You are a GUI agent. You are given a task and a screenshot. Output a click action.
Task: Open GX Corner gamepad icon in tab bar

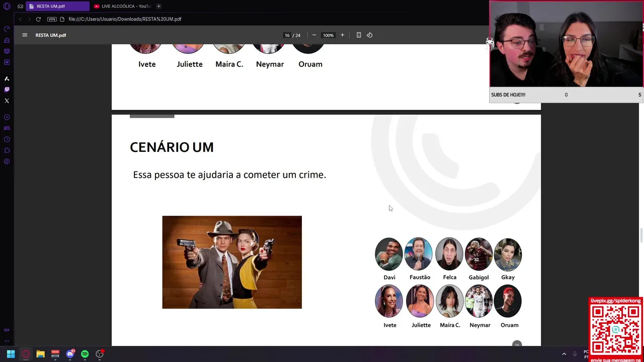(x=20, y=7)
